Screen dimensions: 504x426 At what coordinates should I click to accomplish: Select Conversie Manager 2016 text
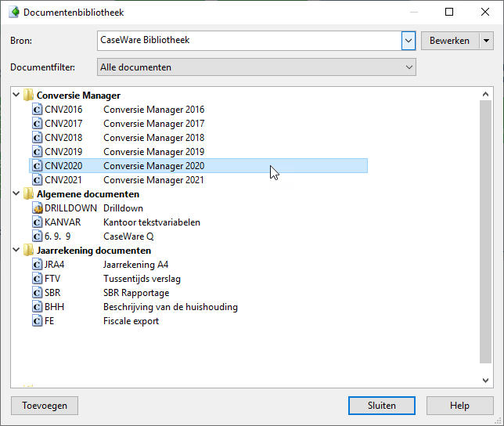coord(154,110)
